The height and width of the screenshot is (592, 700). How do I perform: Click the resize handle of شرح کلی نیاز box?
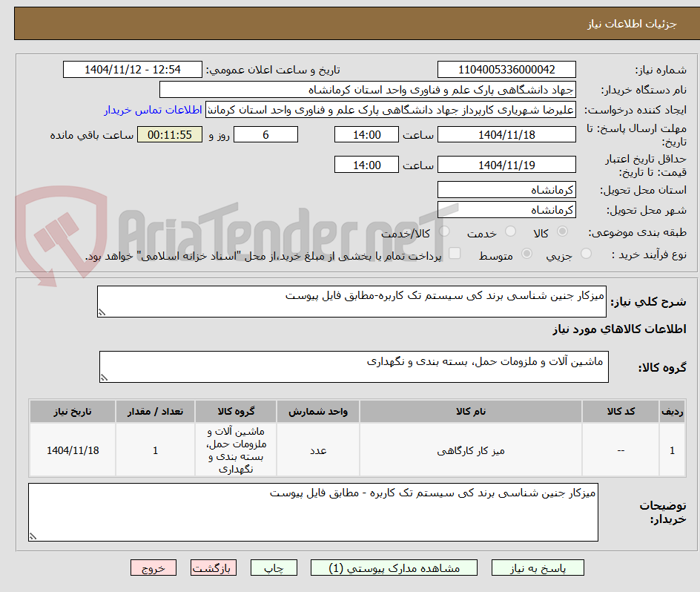tap(102, 313)
